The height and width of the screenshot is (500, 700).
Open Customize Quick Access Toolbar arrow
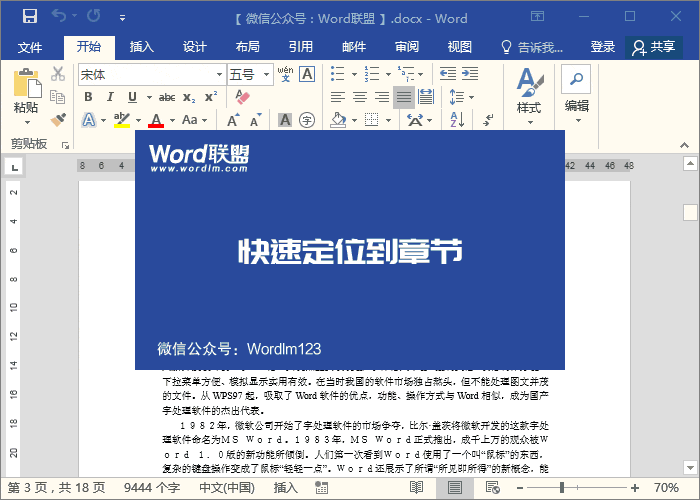coord(122,18)
